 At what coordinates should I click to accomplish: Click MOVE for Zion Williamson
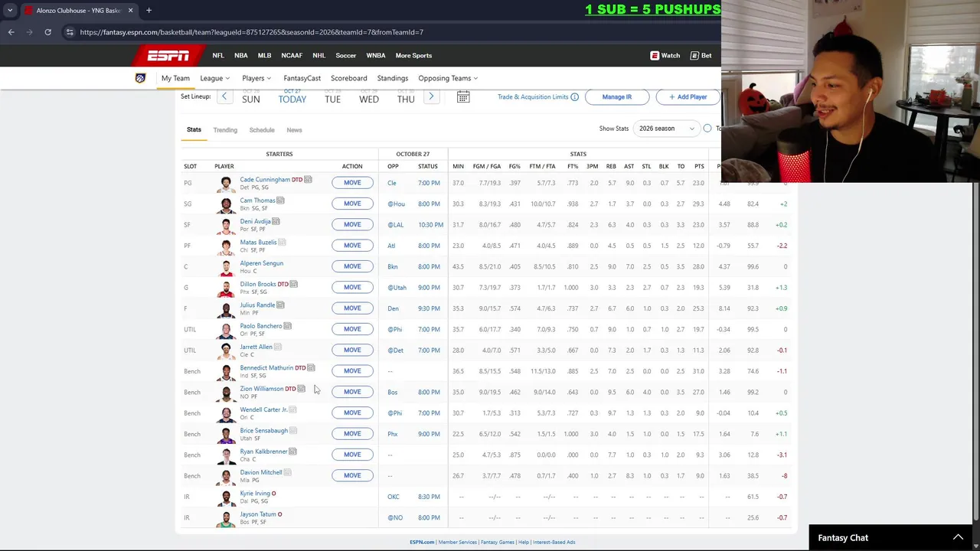click(352, 392)
